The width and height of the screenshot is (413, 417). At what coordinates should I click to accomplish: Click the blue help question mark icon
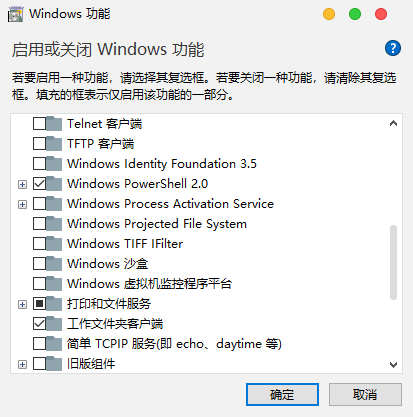pyautogui.click(x=393, y=48)
